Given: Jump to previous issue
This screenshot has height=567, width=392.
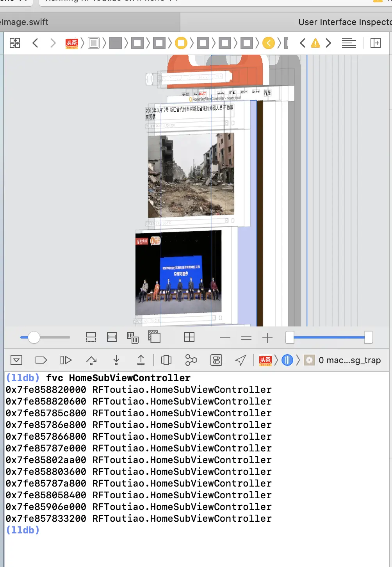Looking at the screenshot, I should click(303, 43).
